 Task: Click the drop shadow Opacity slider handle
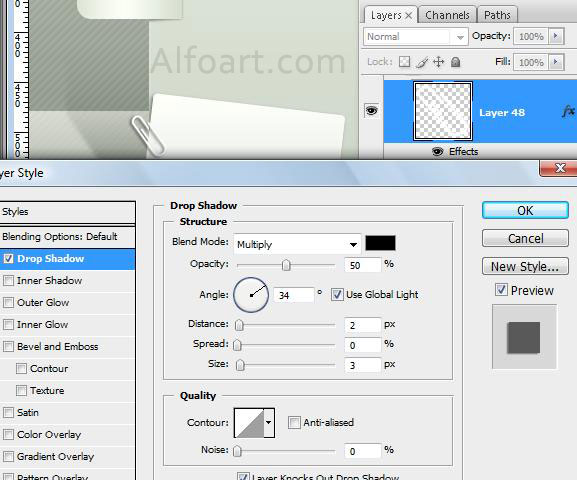(286, 265)
